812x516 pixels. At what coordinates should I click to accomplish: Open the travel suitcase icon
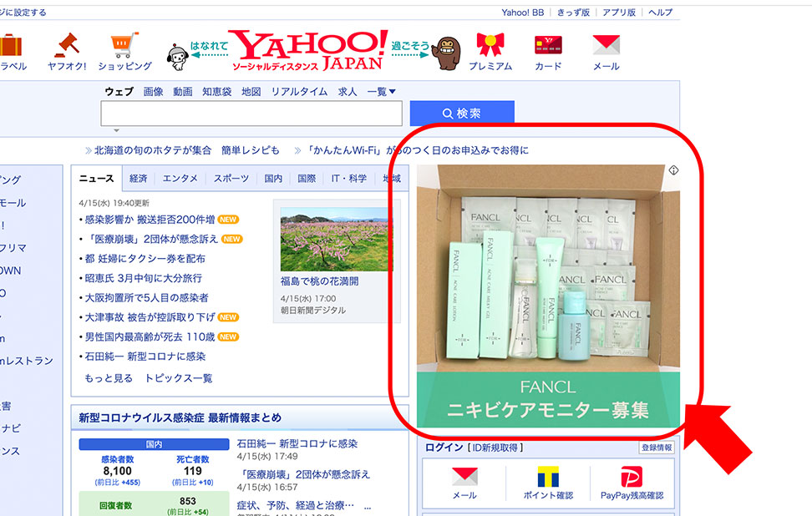click(x=10, y=46)
